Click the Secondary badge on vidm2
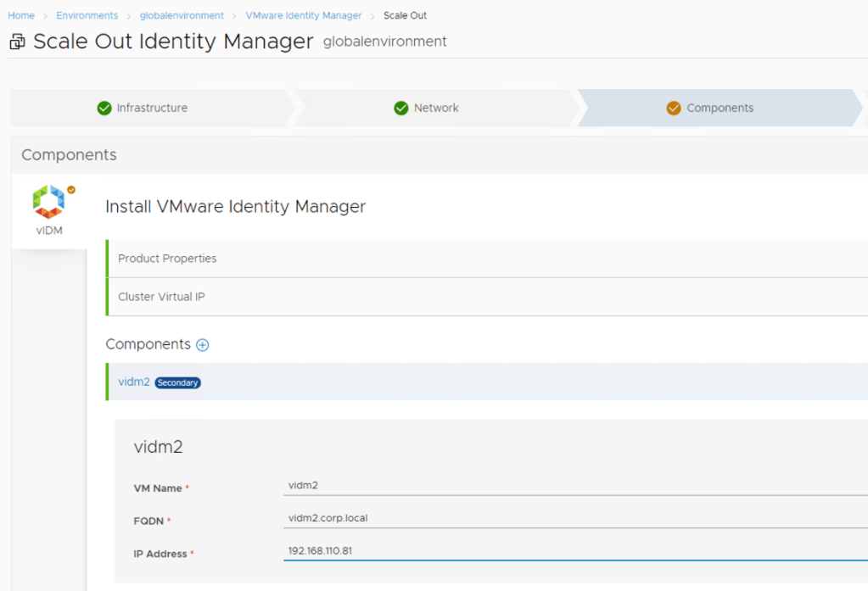 point(177,382)
